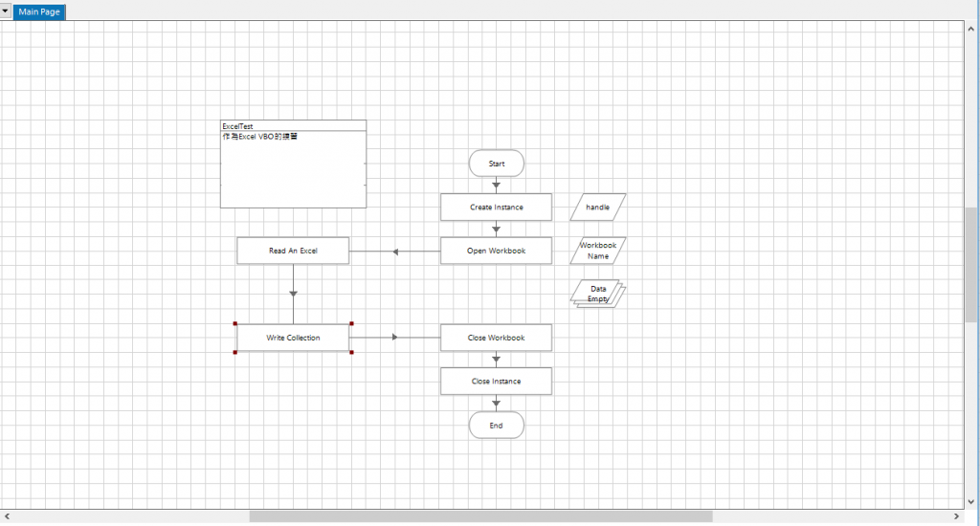Select the Close Instance action stage

tap(497, 381)
